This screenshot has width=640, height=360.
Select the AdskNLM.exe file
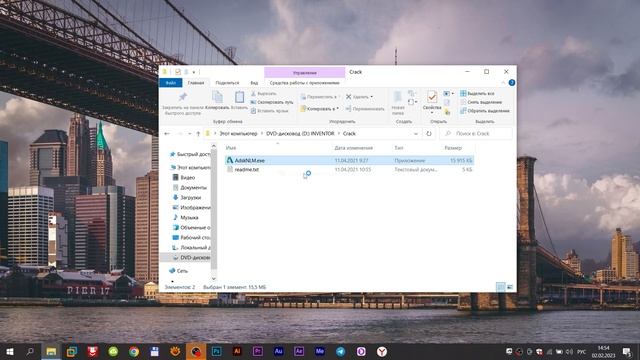[x=349, y=160]
